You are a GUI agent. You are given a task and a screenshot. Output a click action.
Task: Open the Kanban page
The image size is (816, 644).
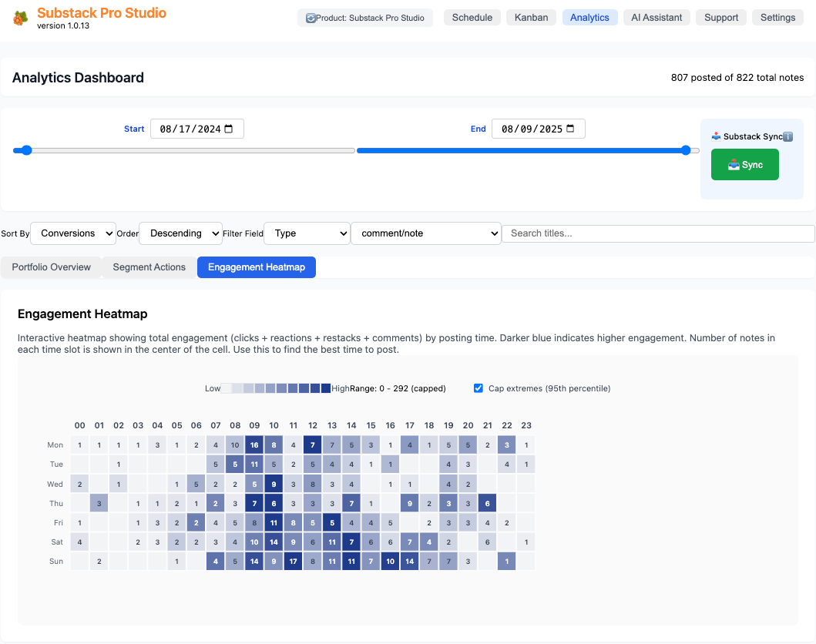coord(531,16)
